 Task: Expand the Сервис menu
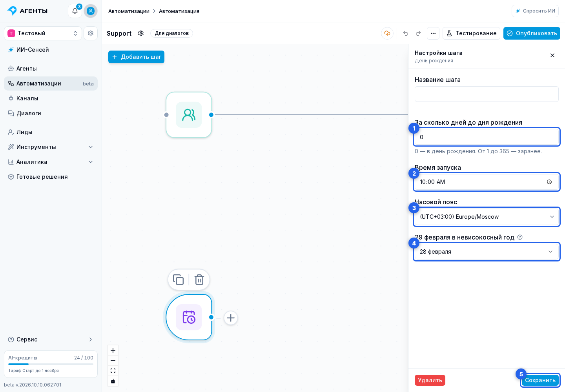(x=51, y=339)
